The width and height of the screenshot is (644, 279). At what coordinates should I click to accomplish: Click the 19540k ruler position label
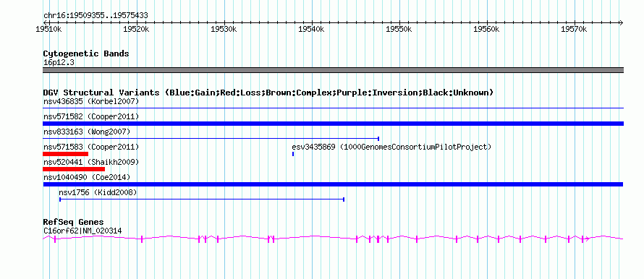pyautogui.click(x=311, y=30)
